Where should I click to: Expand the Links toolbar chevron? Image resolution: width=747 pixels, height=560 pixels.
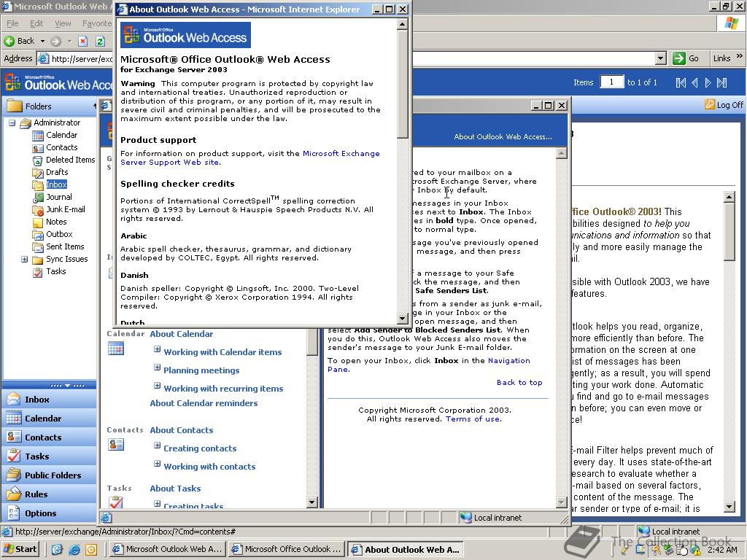coord(740,57)
